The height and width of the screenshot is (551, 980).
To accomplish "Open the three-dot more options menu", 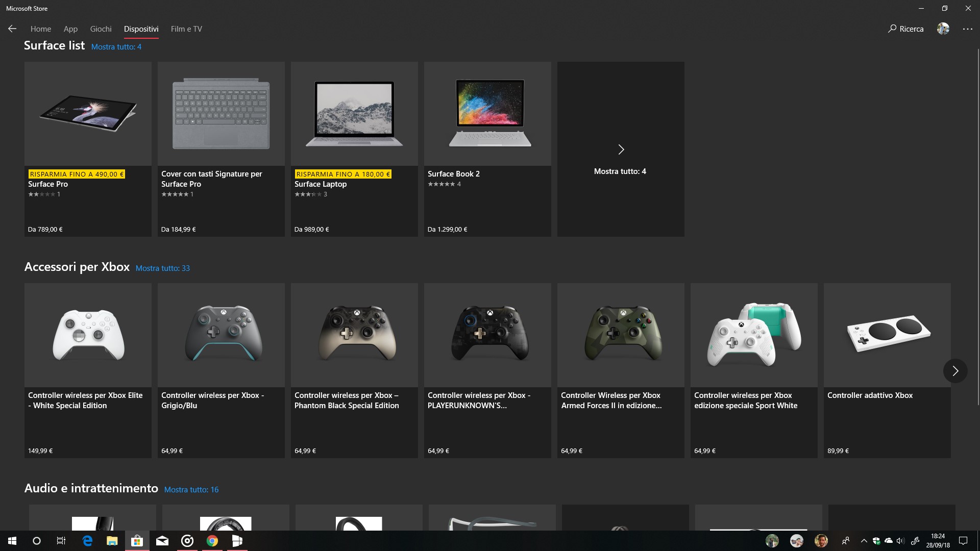I will (x=968, y=29).
